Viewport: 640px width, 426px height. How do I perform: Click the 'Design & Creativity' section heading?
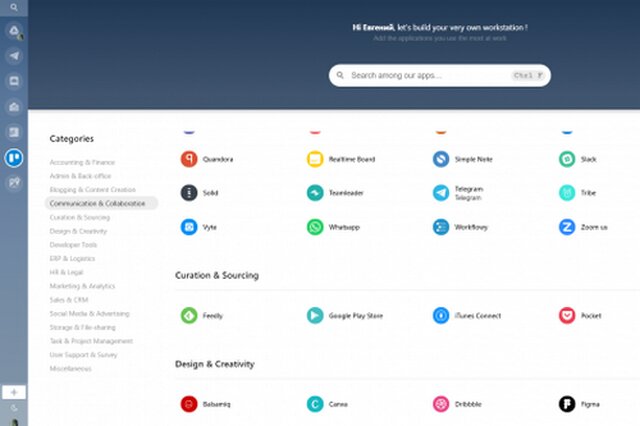click(215, 364)
